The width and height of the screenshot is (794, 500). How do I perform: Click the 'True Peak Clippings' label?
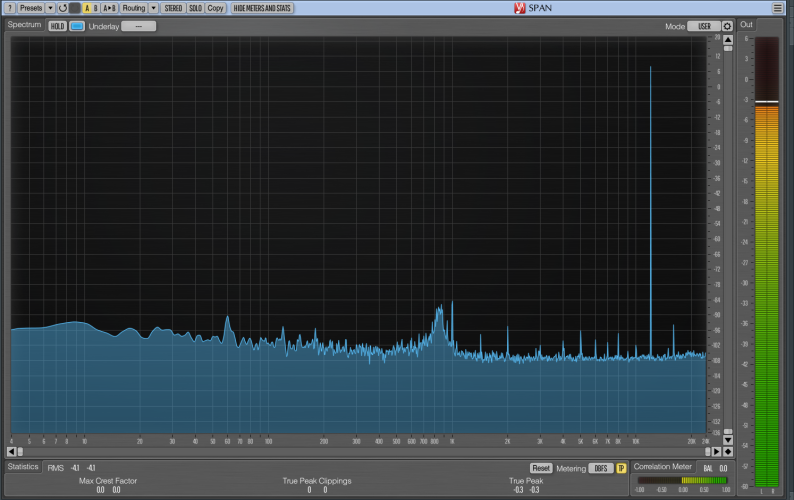click(317, 481)
